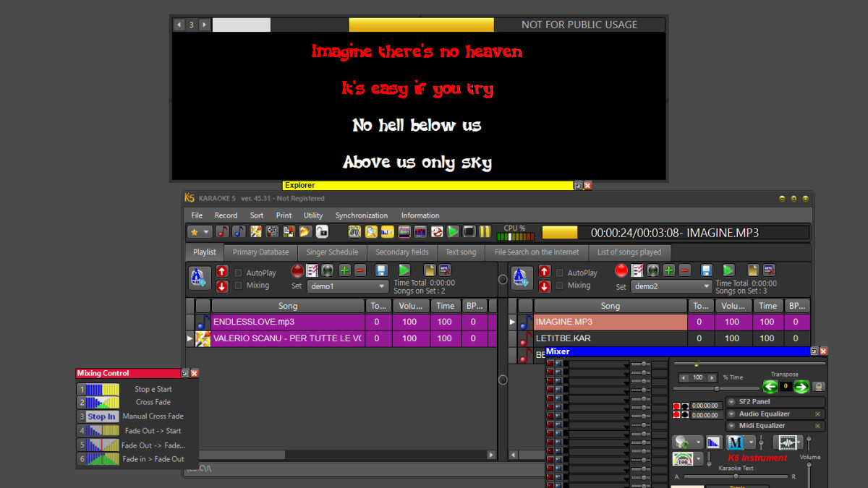Image resolution: width=868 pixels, height=488 pixels.
Task: Save the demo1 playlist with the disk icon
Action: (x=383, y=270)
